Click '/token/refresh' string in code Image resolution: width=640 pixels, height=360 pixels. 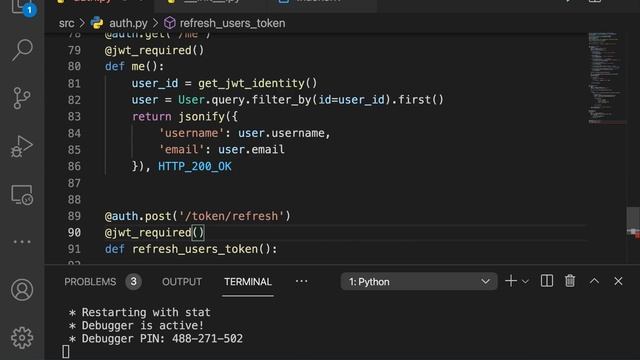[x=231, y=216]
